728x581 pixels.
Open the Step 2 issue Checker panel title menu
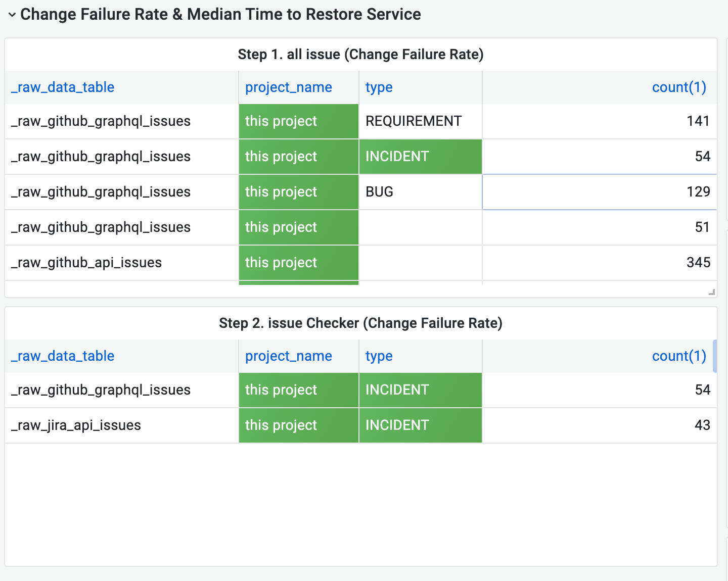tap(360, 323)
